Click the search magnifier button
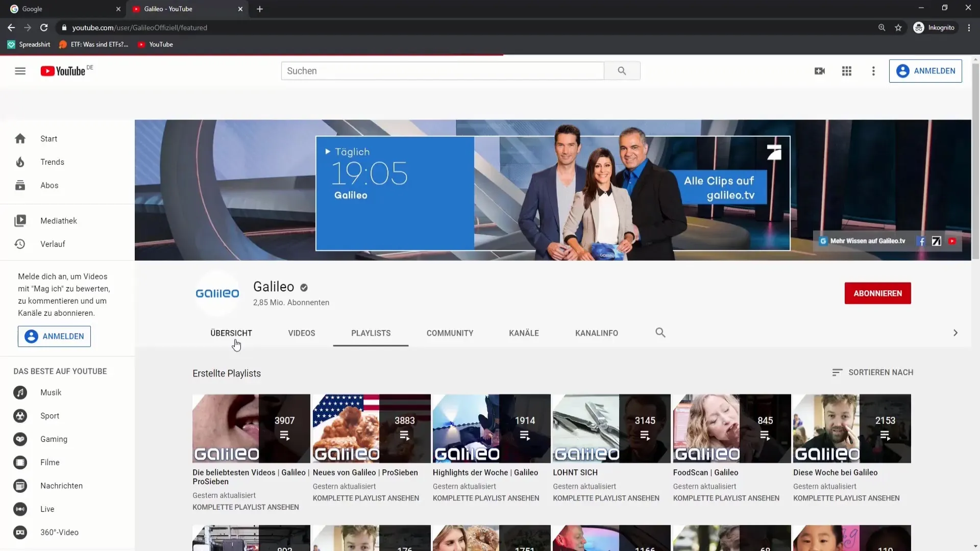This screenshot has height=551, width=980. tap(622, 71)
